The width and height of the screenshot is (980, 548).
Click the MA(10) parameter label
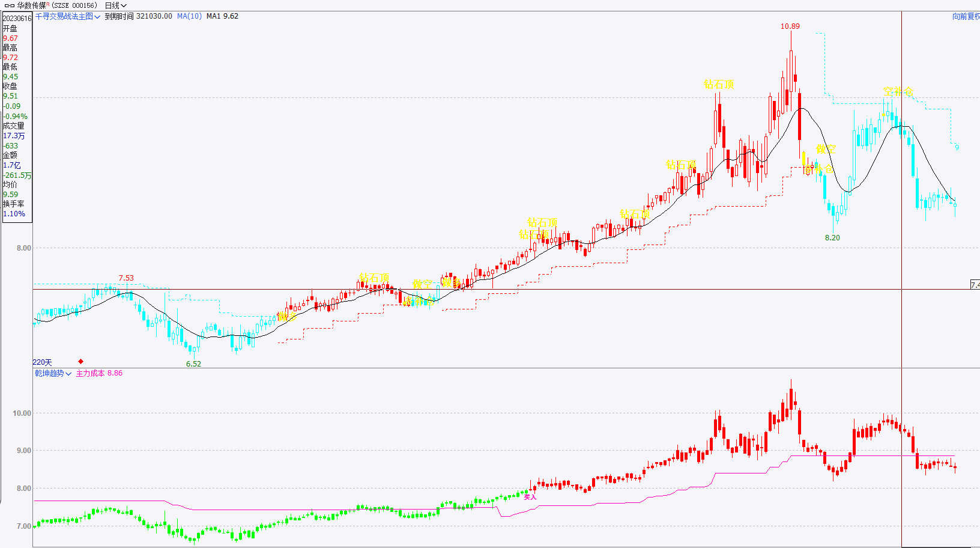click(189, 16)
